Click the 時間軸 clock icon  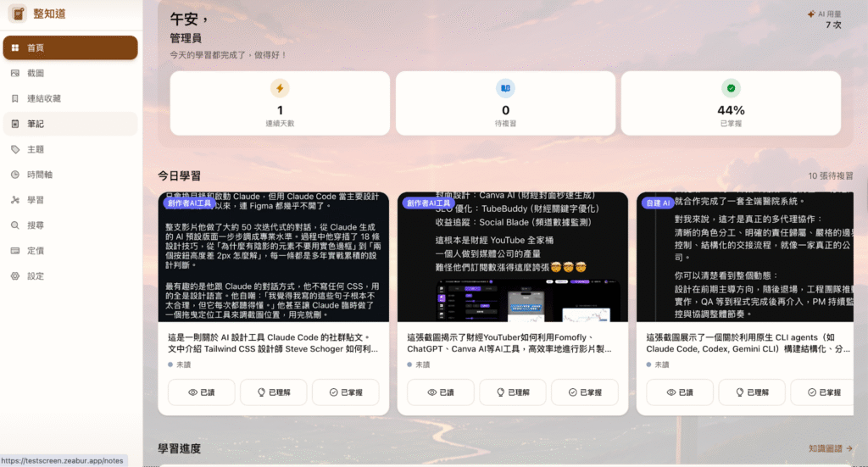tap(15, 175)
